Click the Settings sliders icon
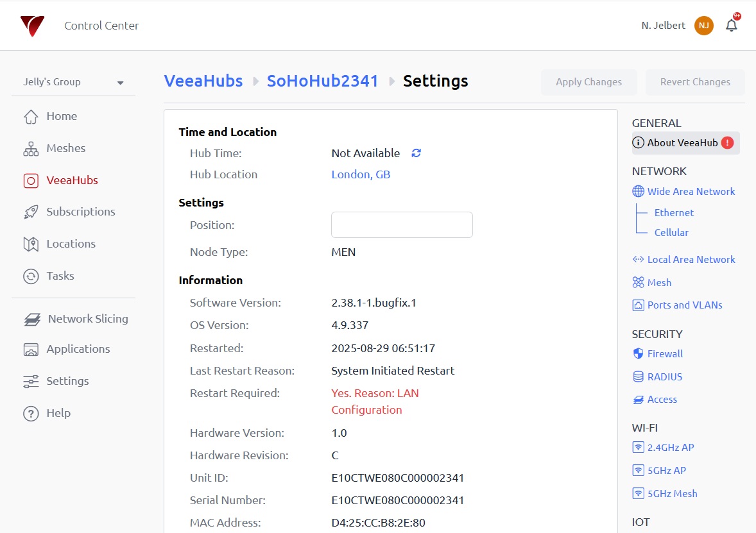Image resolution: width=756 pixels, height=533 pixels. click(31, 381)
